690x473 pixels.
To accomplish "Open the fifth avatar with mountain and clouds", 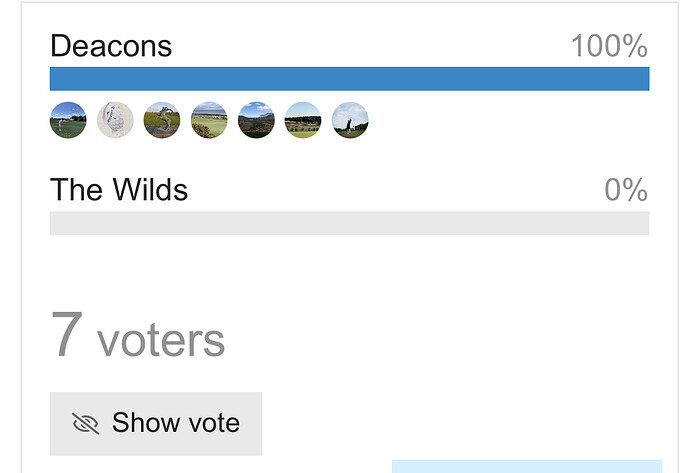I will pyautogui.click(x=256, y=120).
